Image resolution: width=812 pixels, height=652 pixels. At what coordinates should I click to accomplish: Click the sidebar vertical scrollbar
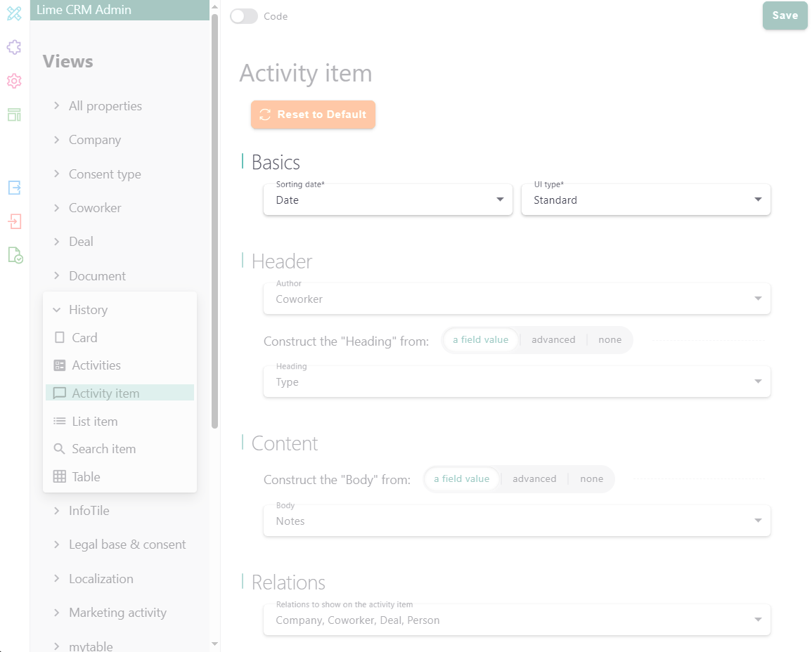coord(215,211)
